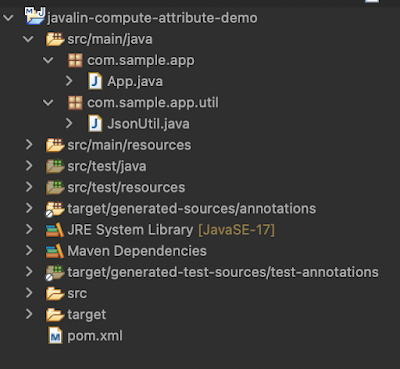Expand target/generated-sources/annotations
Viewport: 400px width, 369px height.
[x=29, y=208]
